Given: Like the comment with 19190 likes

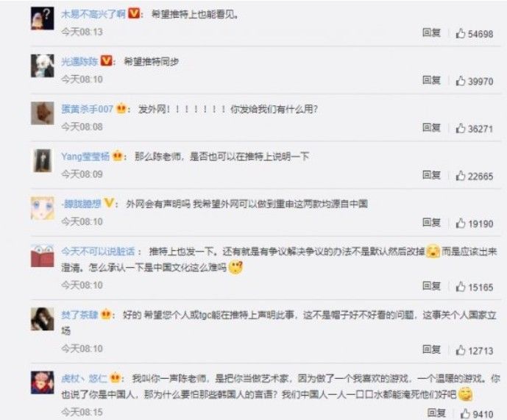Looking at the screenshot, I should click(460, 224).
